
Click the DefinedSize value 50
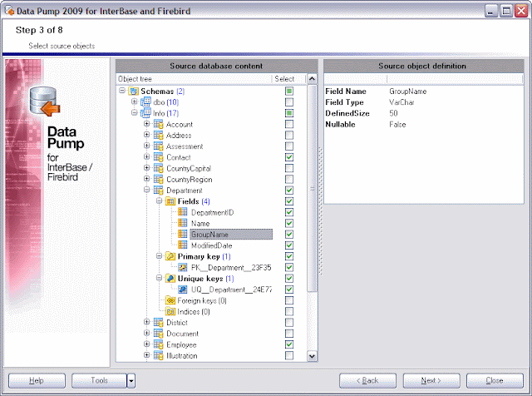[x=393, y=113]
